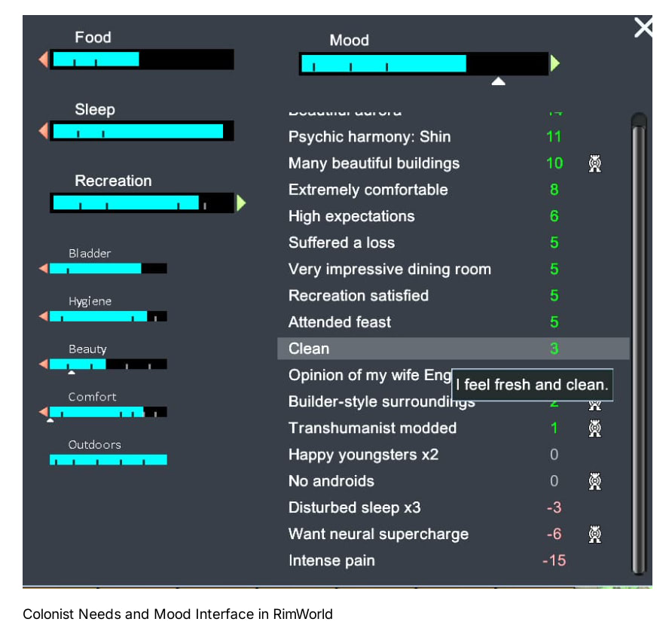Click the ideology icon next to Want neural supercharge

[595, 535]
